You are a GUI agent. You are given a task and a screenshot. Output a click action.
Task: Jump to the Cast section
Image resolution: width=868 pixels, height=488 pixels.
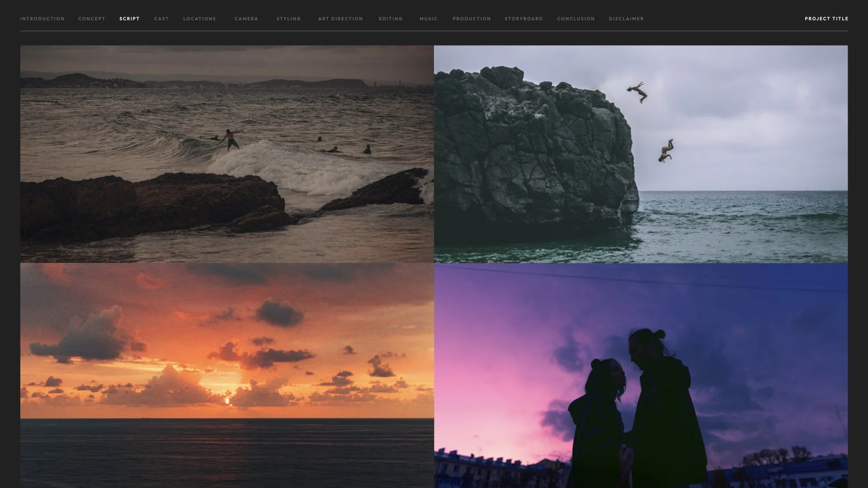point(161,19)
